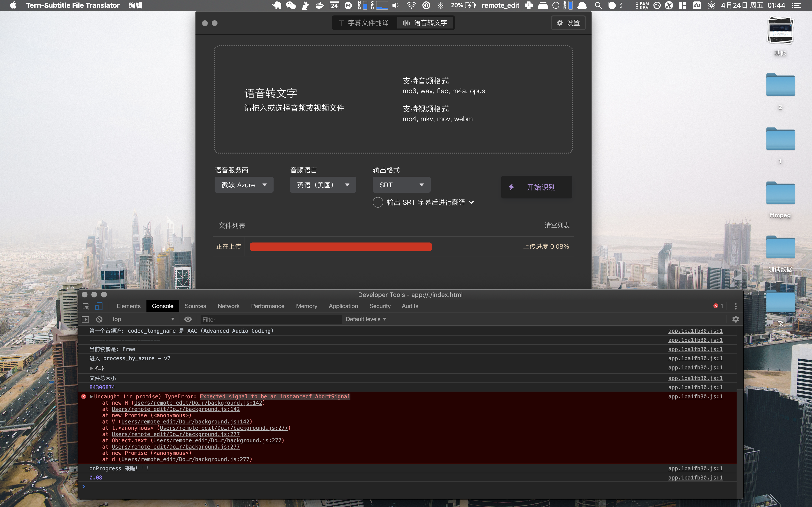812x507 pixels.
Task: Click the clear console icon
Action: point(99,319)
